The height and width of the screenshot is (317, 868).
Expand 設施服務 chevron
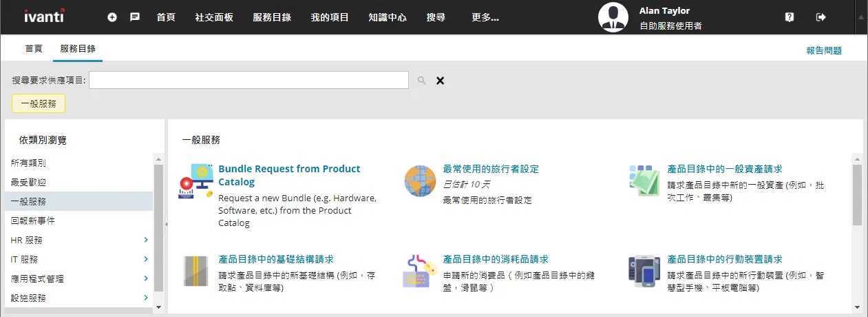[145, 298]
